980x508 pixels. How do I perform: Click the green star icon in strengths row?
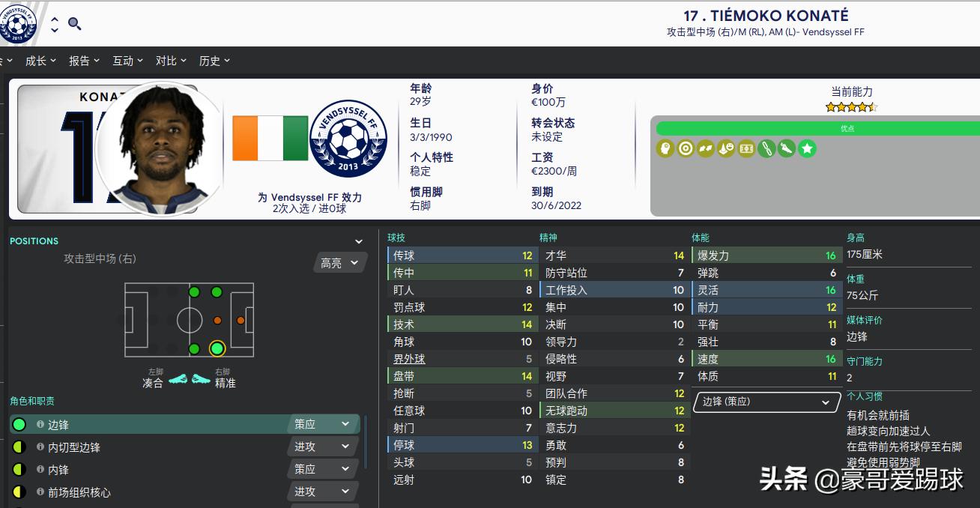807,148
